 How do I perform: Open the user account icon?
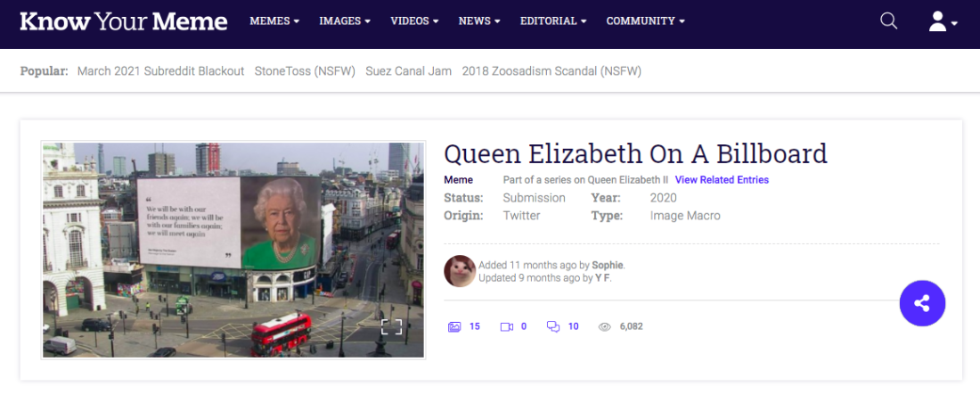pos(943,21)
